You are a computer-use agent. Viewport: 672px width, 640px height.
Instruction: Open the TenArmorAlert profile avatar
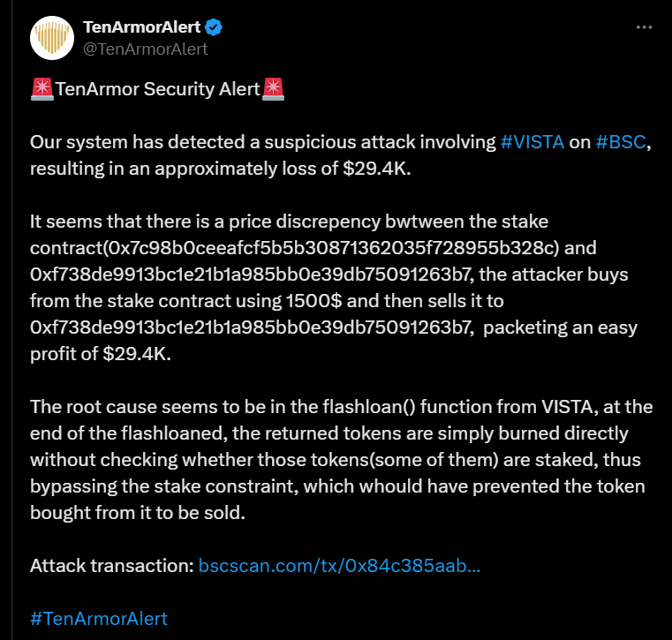point(51,37)
